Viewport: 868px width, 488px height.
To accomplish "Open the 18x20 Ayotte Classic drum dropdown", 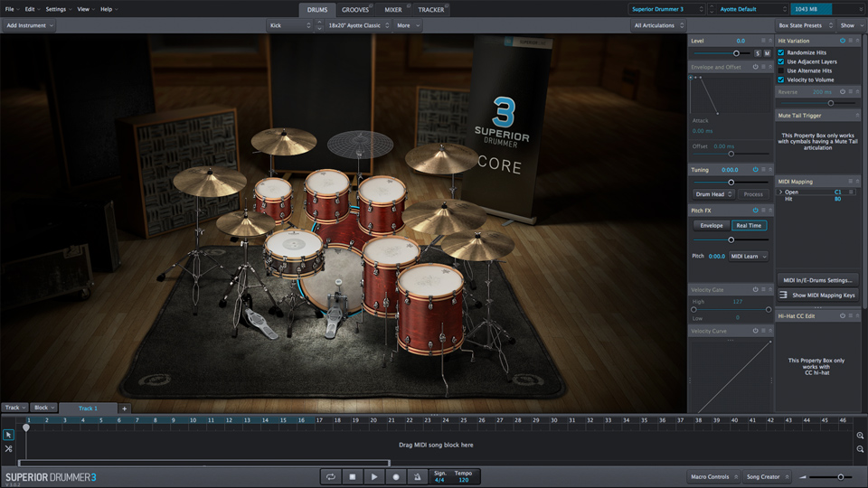I will point(358,25).
